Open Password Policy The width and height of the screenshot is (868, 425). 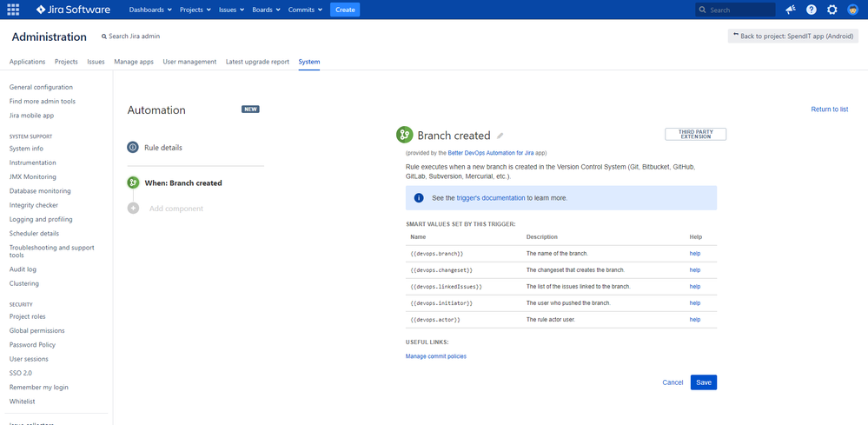coord(33,345)
